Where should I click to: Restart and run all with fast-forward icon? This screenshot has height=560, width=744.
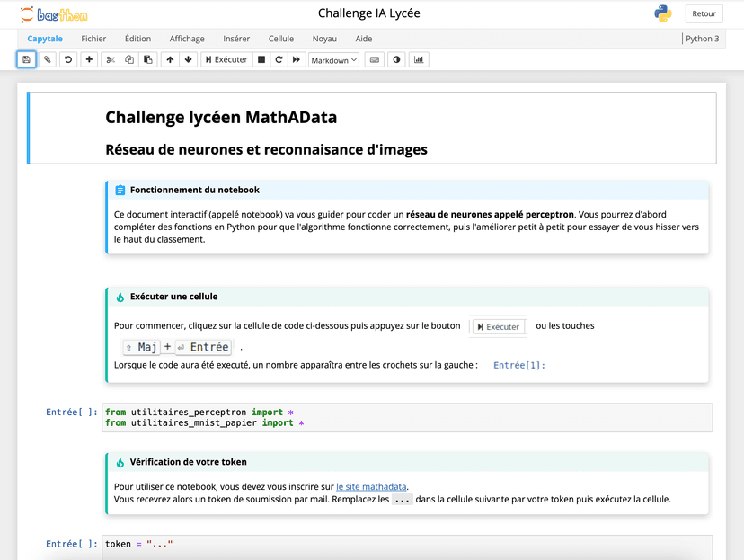pyautogui.click(x=297, y=59)
